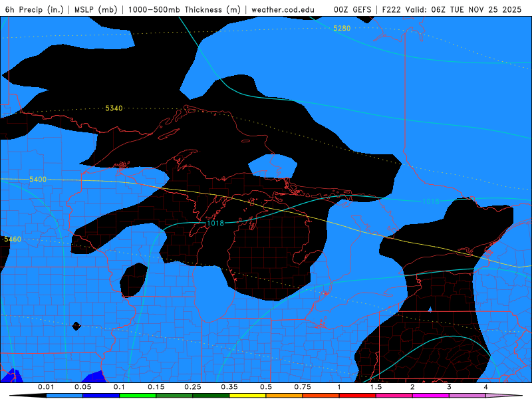Click the 0.05 legend value label
532x399 pixels.
pyautogui.click(x=82, y=387)
